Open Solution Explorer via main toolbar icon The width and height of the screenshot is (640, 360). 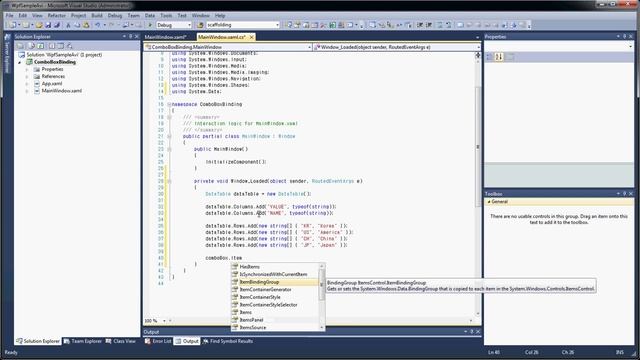pos(289,25)
